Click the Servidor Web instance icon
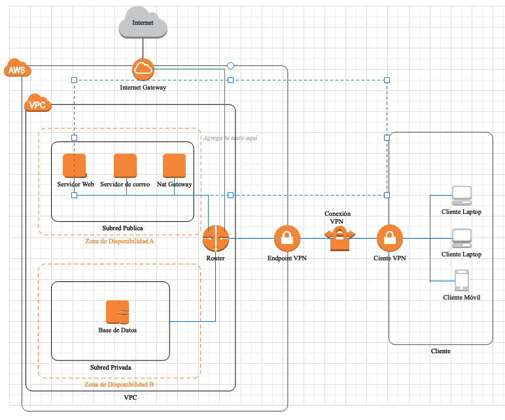This screenshot has height=420, width=505. (75, 166)
